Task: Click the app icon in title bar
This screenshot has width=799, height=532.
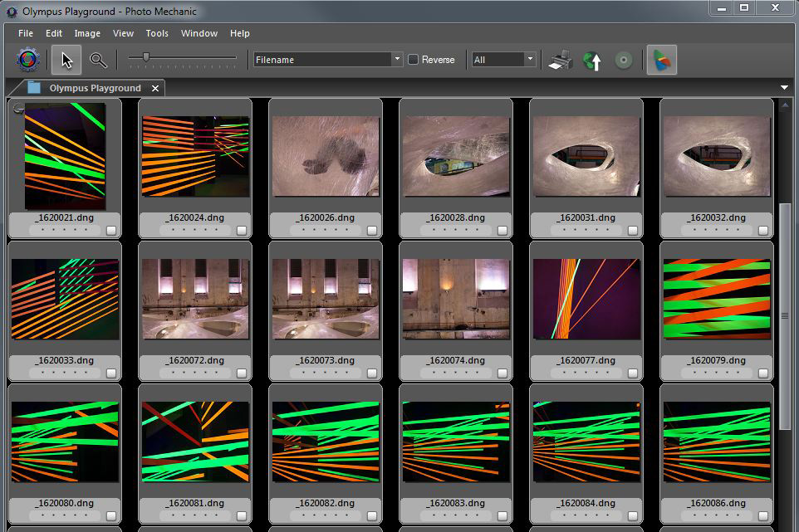Action: (x=11, y=11)
